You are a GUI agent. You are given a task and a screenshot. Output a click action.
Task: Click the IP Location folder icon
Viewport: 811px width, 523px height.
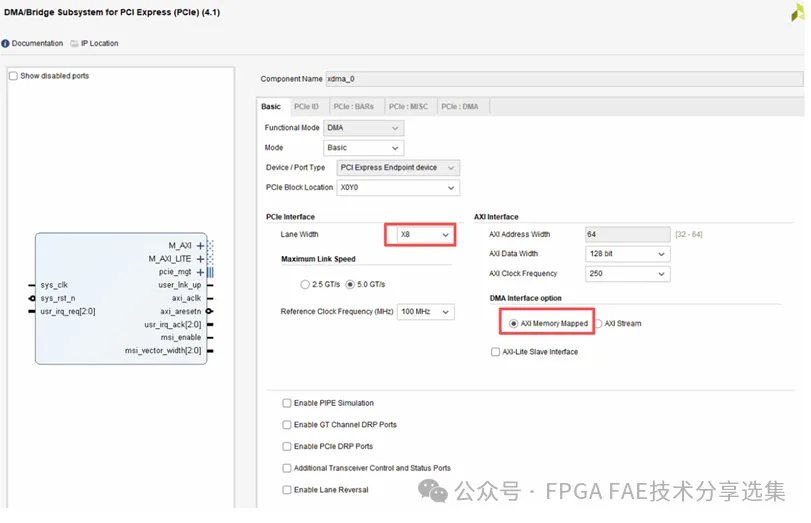point(75,44)
